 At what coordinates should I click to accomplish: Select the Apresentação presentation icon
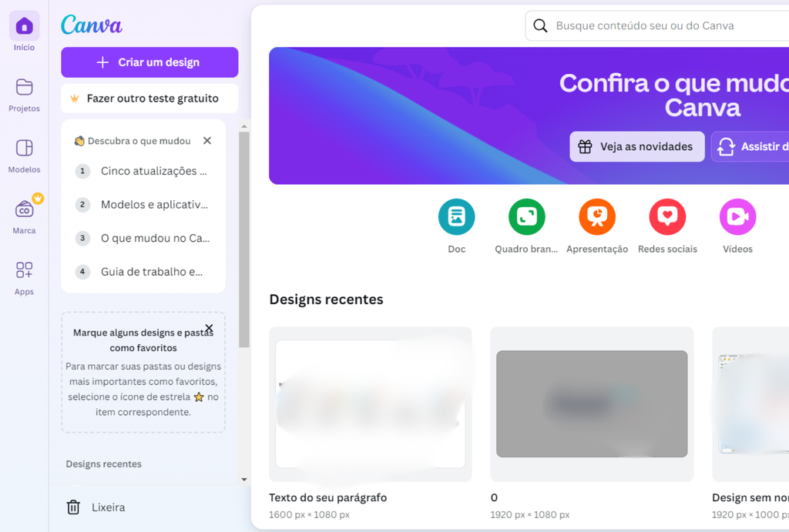tap(597, 216)
